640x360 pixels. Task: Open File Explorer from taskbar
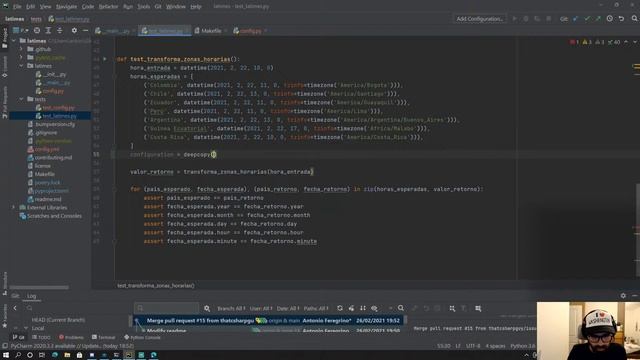(67, 355)
